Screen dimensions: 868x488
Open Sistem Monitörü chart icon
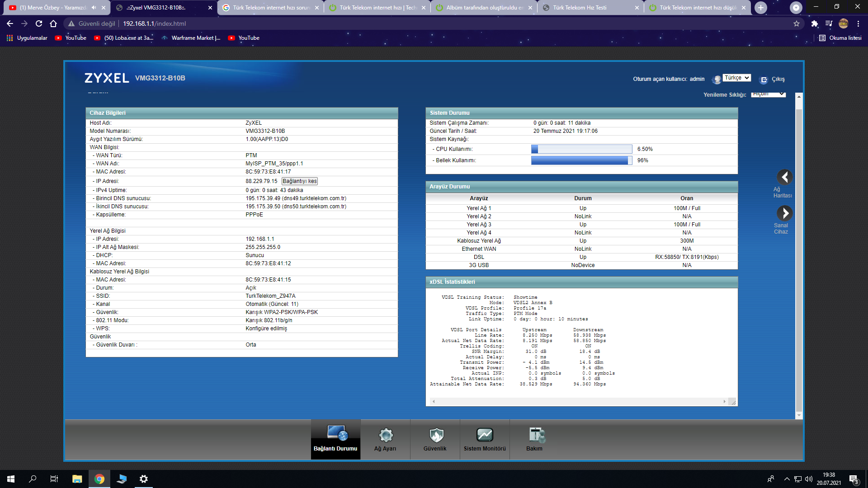coord(485,435)
